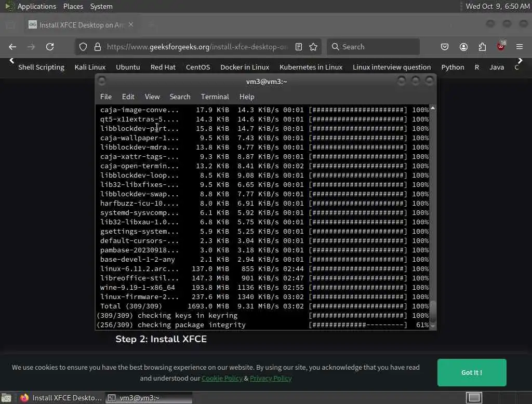Open the Kali Linux topic link
532x404 pixels.
coord(90,67)
